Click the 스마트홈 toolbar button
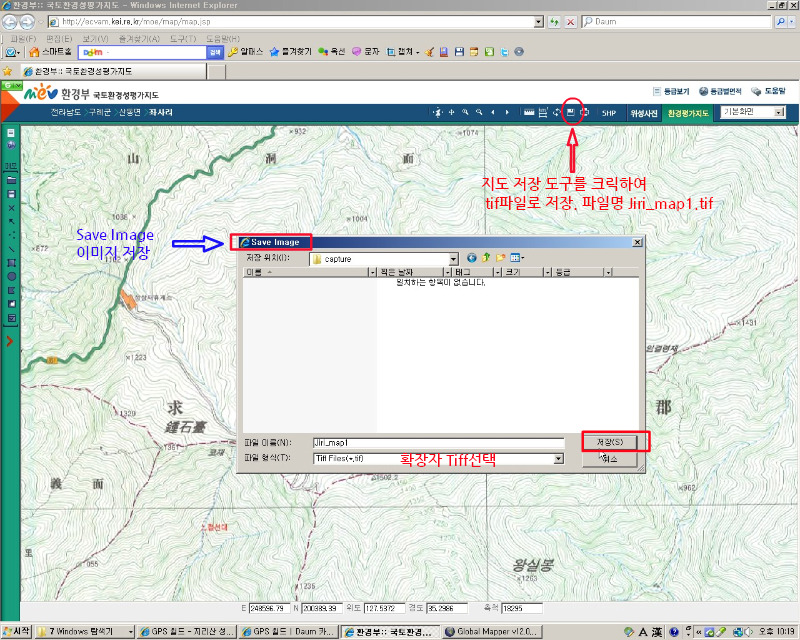This screenshot has height=640, width=800. pos(50,52)
